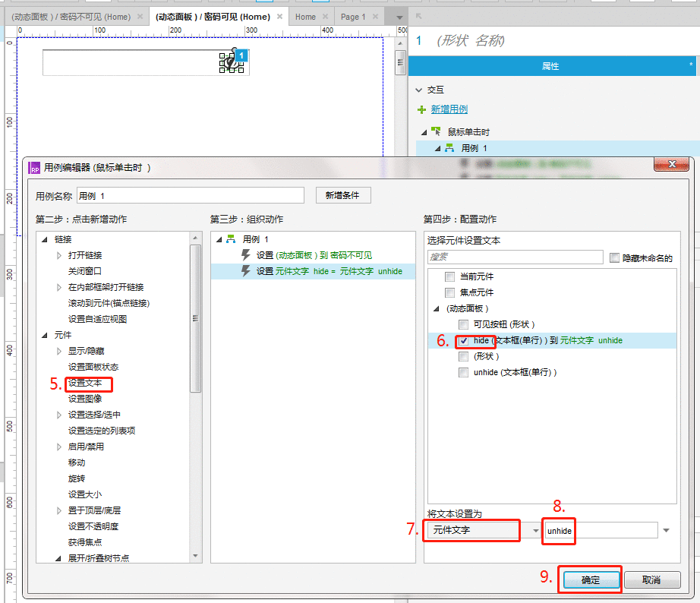Screen dimensions: 700x603
Task: Check the hide 文本框 checkbox
Action: pyautogui.click(x=464, y=341)
